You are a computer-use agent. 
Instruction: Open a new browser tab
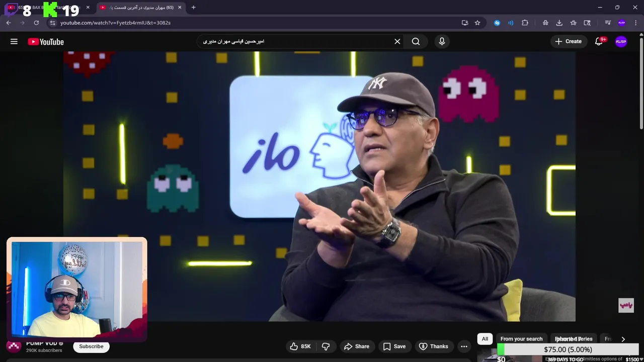click(x=193, y=8)
